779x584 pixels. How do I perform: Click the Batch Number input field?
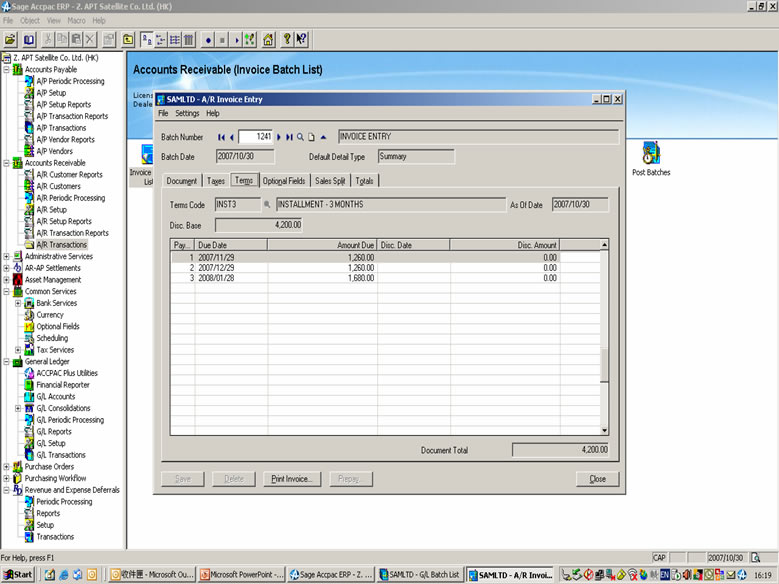tap(256, 137)
